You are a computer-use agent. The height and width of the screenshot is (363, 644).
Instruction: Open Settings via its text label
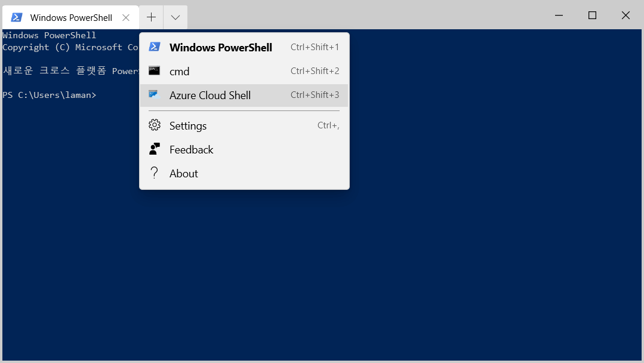tap(187, 126)
